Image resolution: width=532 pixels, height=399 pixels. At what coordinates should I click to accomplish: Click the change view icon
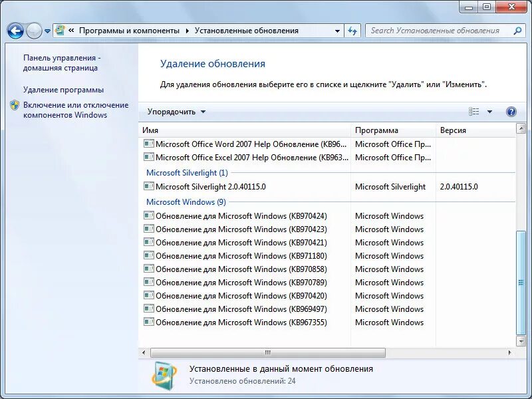(x=474, y=112)
